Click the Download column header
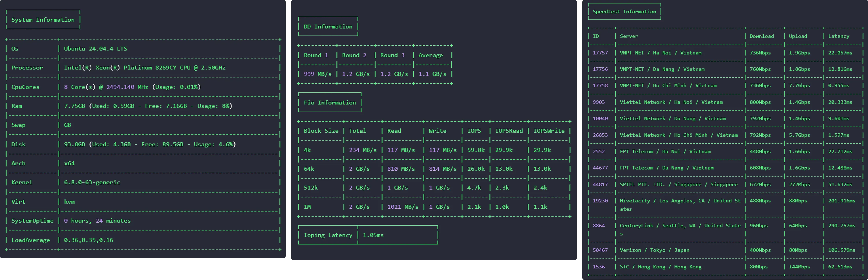This screenshot has width=868, height=280. (x=762, y=36)
